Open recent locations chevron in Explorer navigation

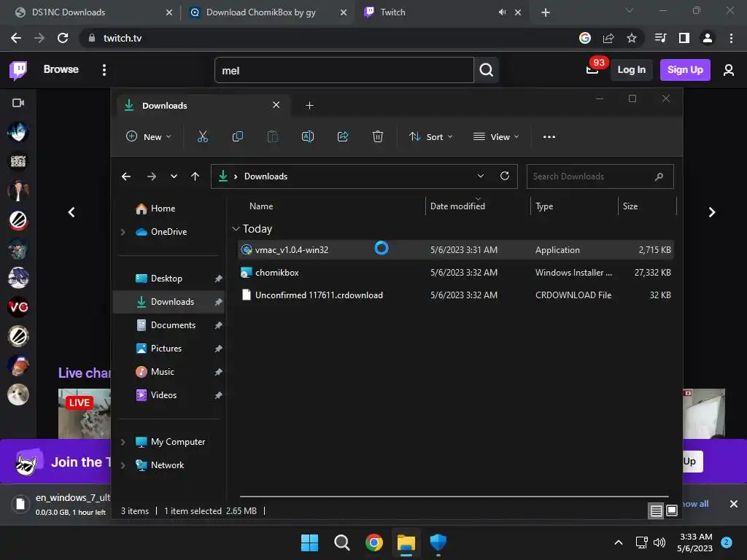coord(174,176)
